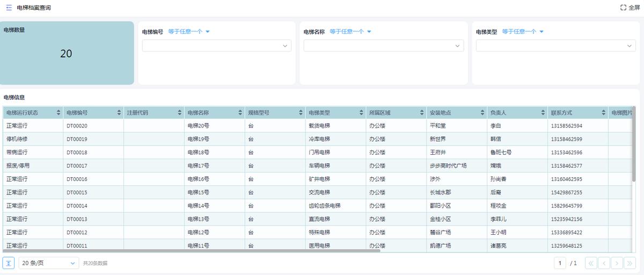Click person cell 孙尚香
The image size is (644, 275).
[499, 179]
